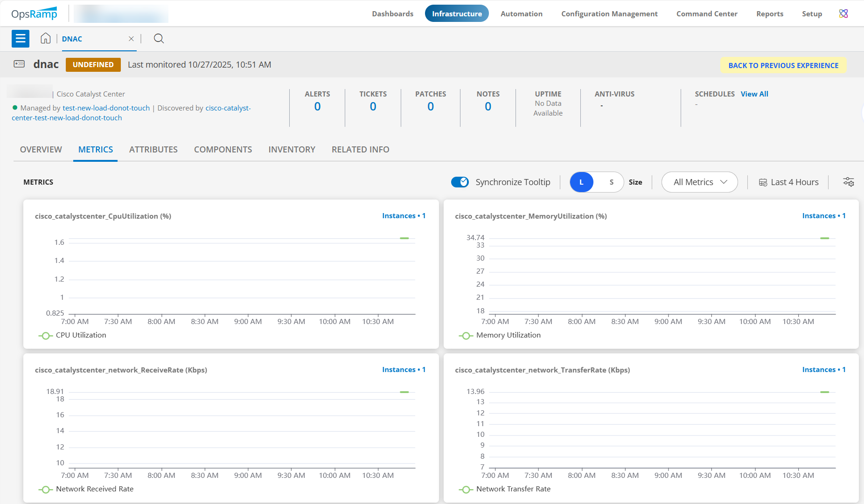
Task: Open Instances list for CpuUtilization chart
Action: click(x=403, y=216)
